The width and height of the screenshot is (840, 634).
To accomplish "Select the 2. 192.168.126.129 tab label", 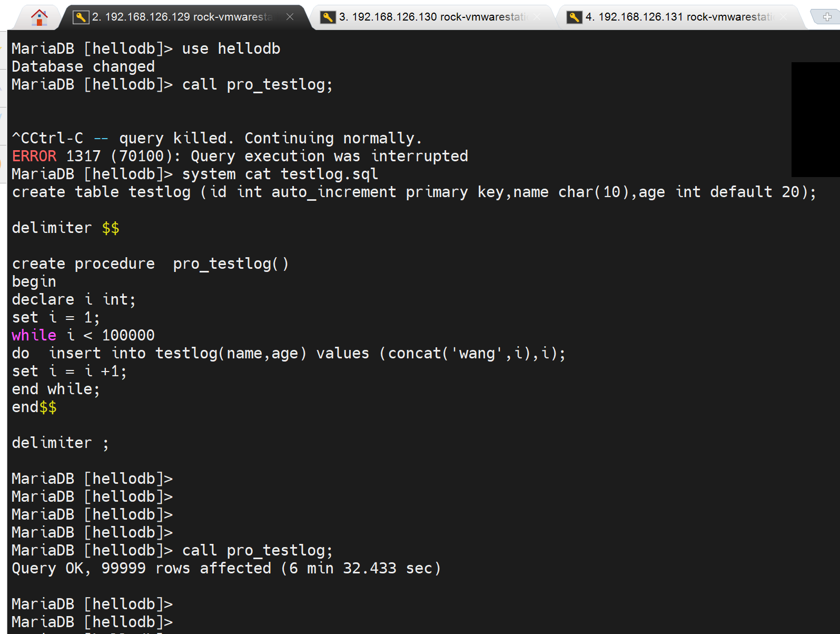I will 182,17.
